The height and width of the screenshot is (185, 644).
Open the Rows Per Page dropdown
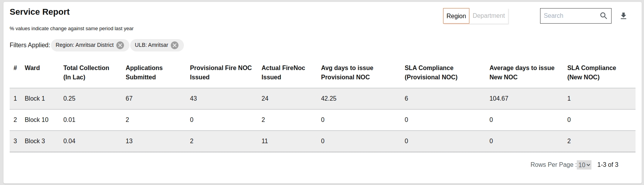(584, 165)
